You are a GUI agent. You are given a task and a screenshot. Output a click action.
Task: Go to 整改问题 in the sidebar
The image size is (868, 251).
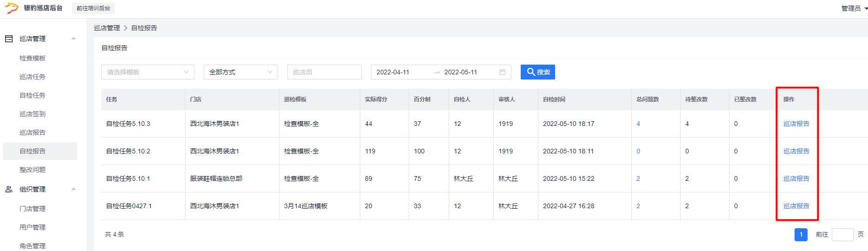point(33,170)
